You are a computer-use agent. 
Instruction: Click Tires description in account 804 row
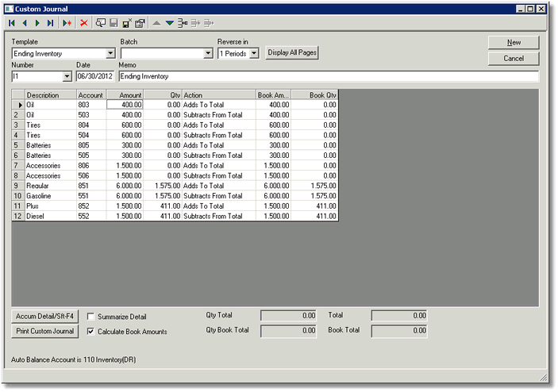[x=51, y=125]
